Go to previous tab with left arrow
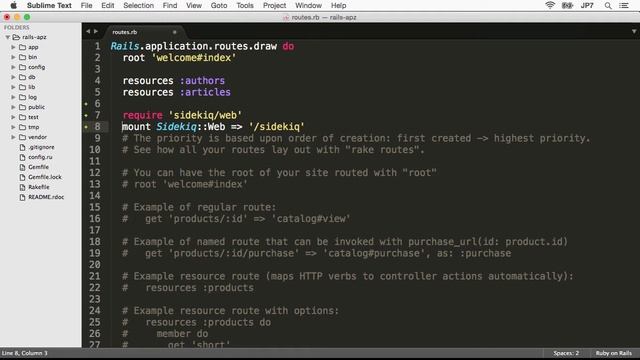This screenshot has height=360, width=640. pyautogui.click(x=88, y=31)
